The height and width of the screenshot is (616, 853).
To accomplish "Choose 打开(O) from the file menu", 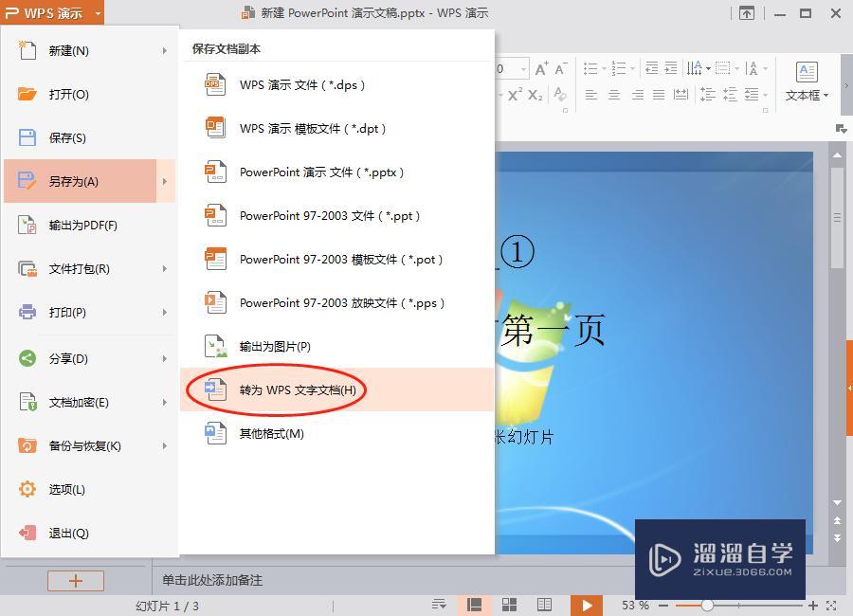I will point(90,94).
